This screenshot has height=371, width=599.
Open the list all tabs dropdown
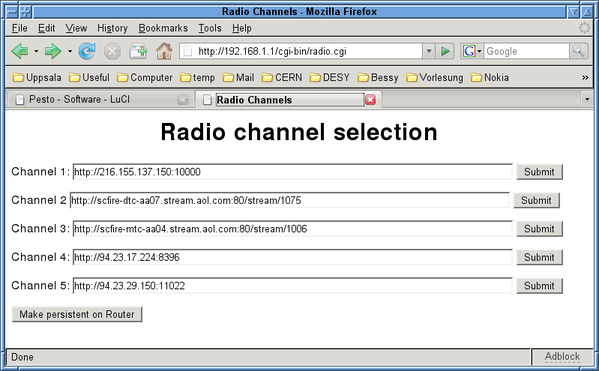(587, 100)
